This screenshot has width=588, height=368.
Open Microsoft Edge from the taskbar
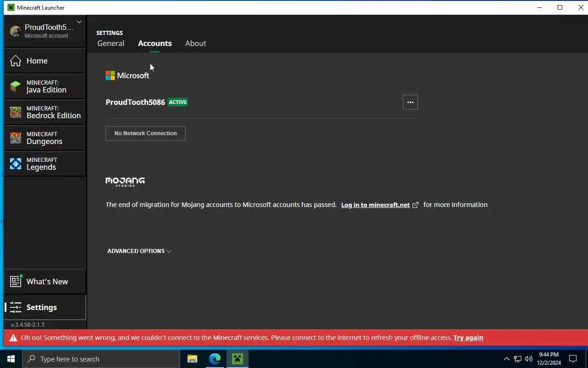tap(215, 359)
